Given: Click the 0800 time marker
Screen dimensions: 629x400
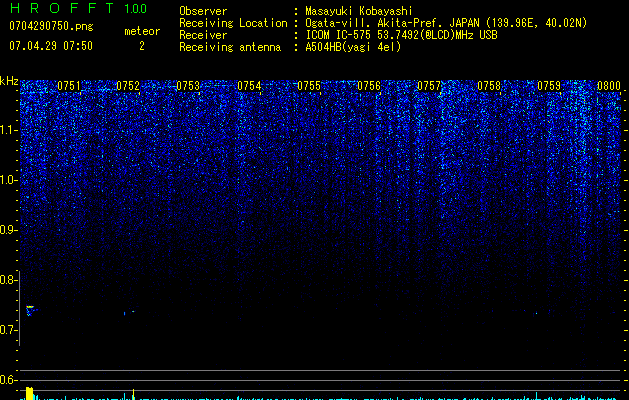Looking at the screenshot, I should click(609, 86).
